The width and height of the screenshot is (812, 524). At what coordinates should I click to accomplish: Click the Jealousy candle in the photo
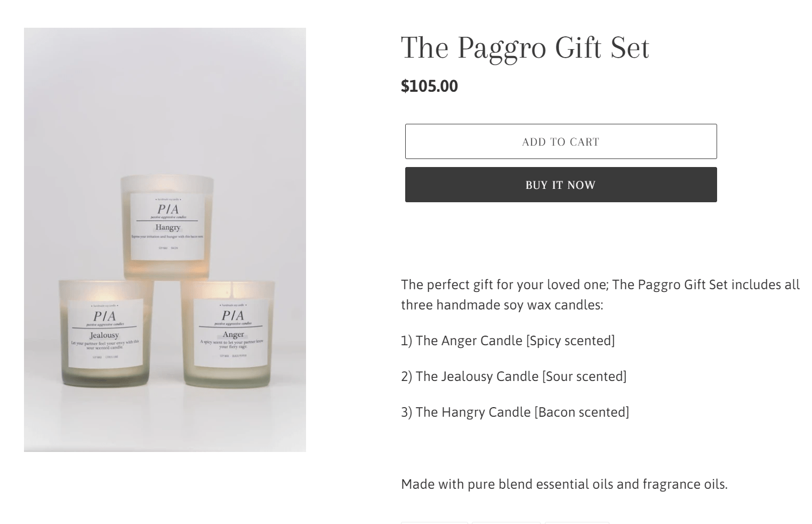click(105, 332)
